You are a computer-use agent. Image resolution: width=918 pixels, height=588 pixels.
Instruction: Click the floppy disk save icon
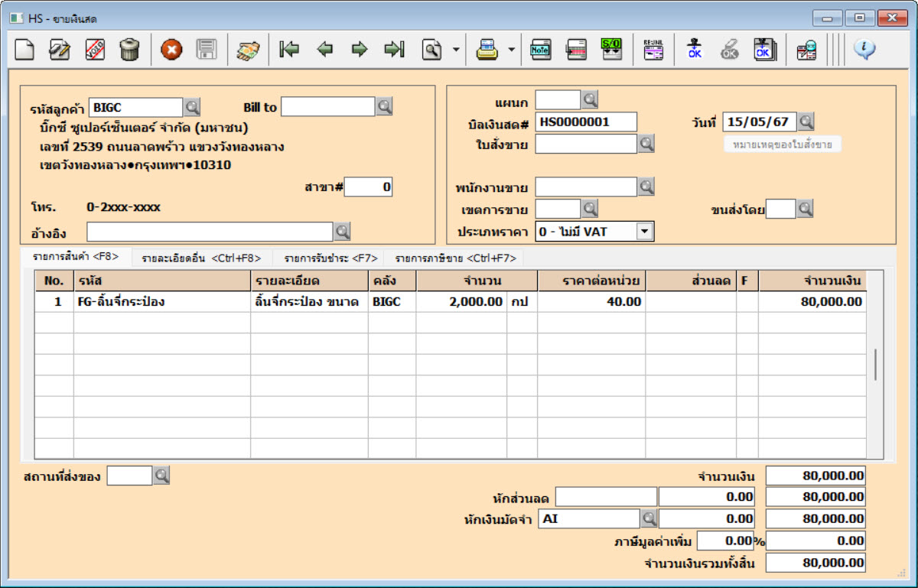click(206, 50)
